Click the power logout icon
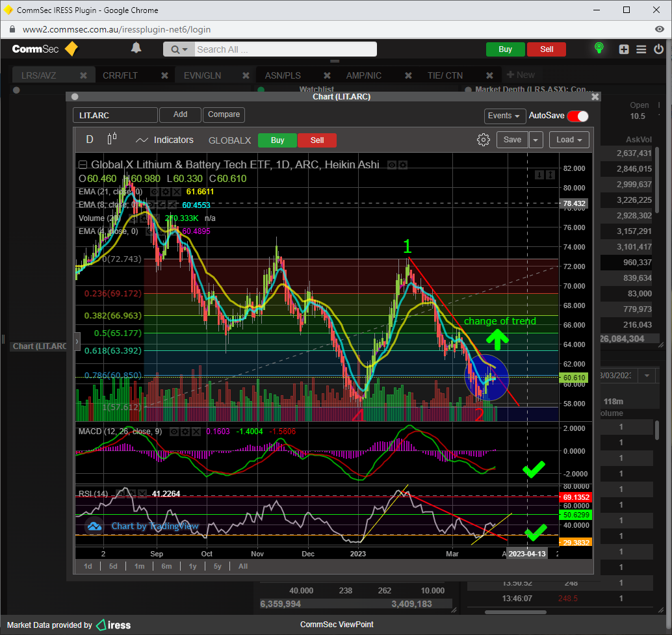The image size is (672, 635). (x=659, y=49)
